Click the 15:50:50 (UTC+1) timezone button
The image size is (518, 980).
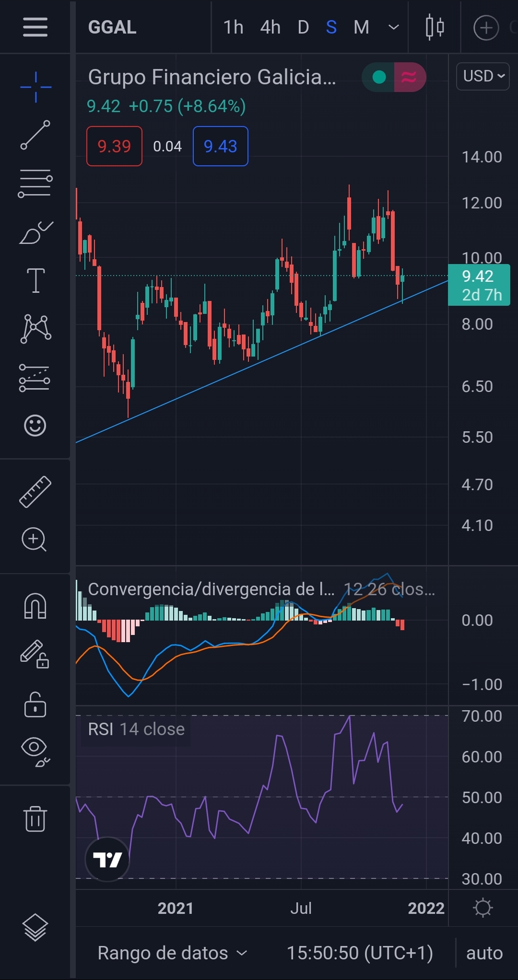(360, 953)
